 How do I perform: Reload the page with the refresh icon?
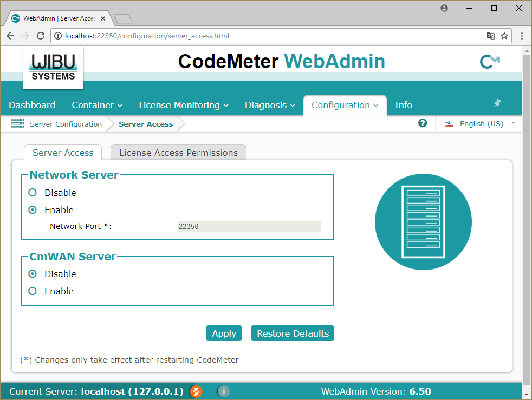[41, 36]
